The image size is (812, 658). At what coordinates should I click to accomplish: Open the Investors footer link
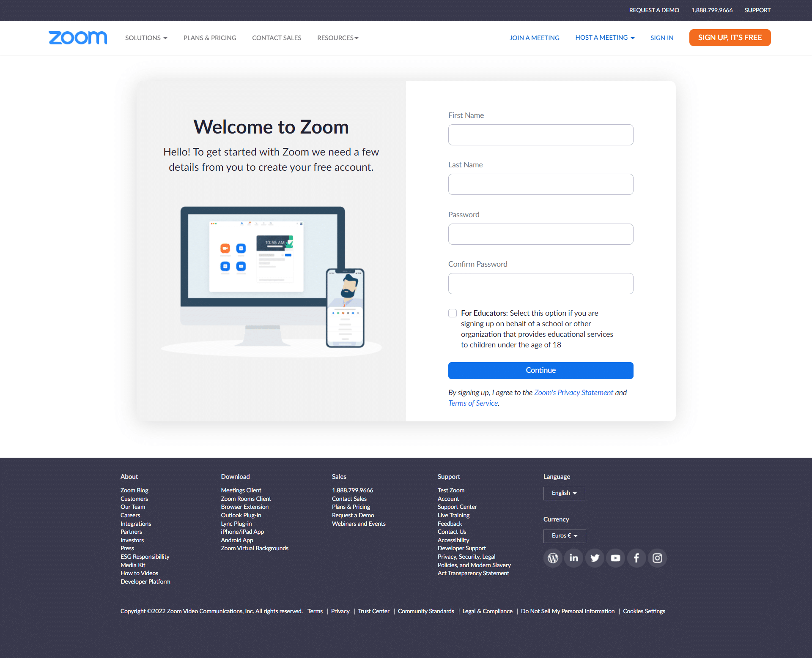(132, 540)
